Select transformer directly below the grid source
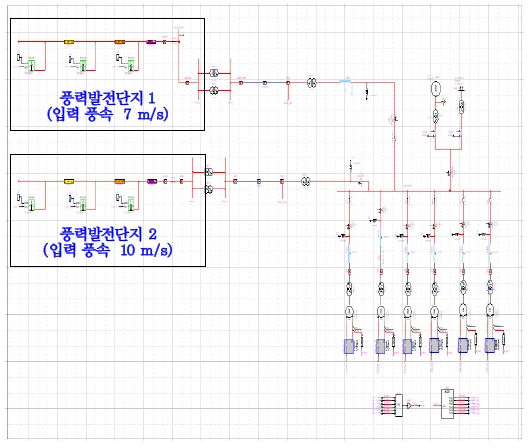This screenshot has height=448, width=528. (x=435, y=116)
